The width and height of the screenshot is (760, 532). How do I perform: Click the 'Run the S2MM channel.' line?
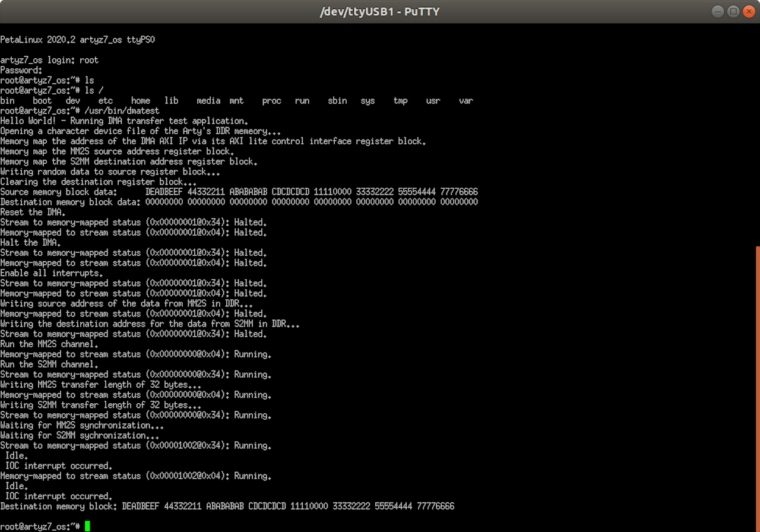(49, 364)
